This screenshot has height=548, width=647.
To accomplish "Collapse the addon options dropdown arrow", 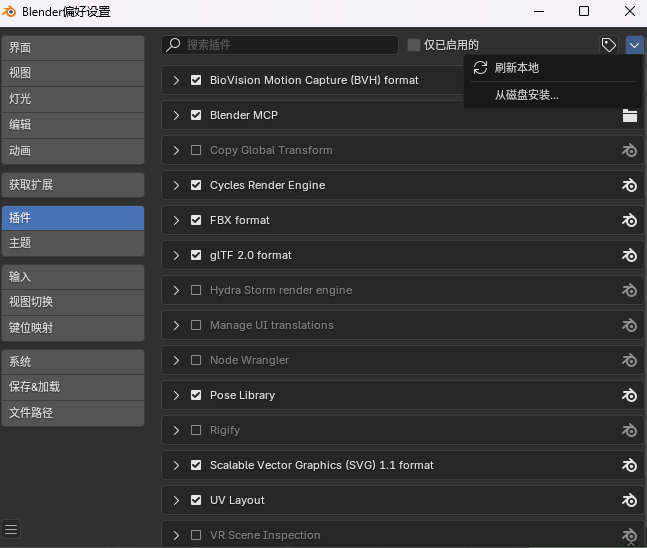I will (x=634, y=45).
